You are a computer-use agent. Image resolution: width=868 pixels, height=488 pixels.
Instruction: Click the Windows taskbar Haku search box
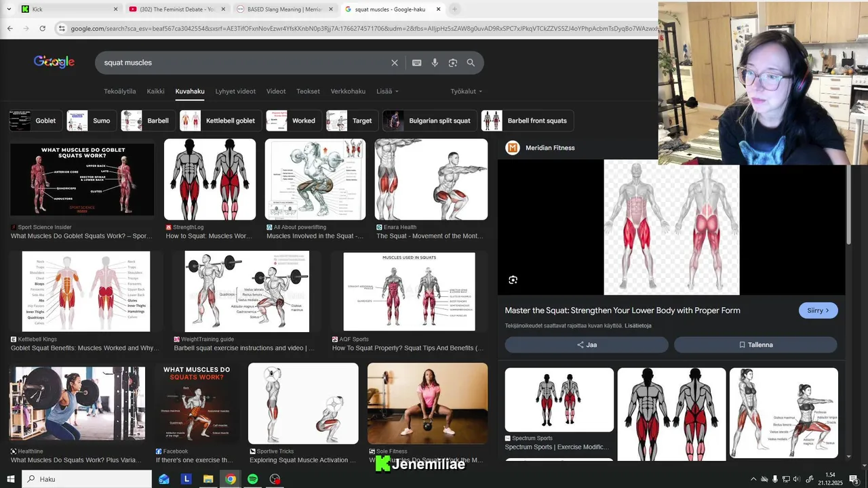pos(87,479)
